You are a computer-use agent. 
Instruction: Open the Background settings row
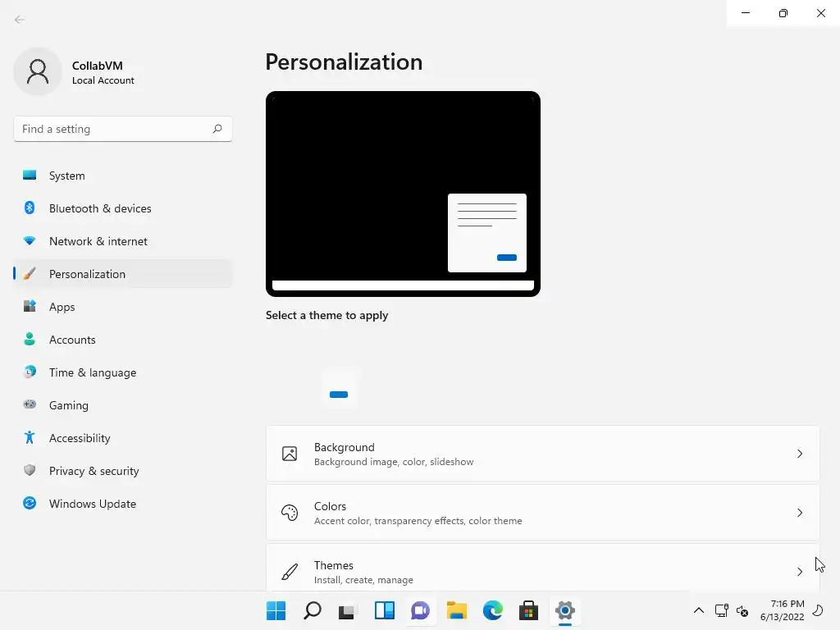pyautogui.click(x=543, y=454)
